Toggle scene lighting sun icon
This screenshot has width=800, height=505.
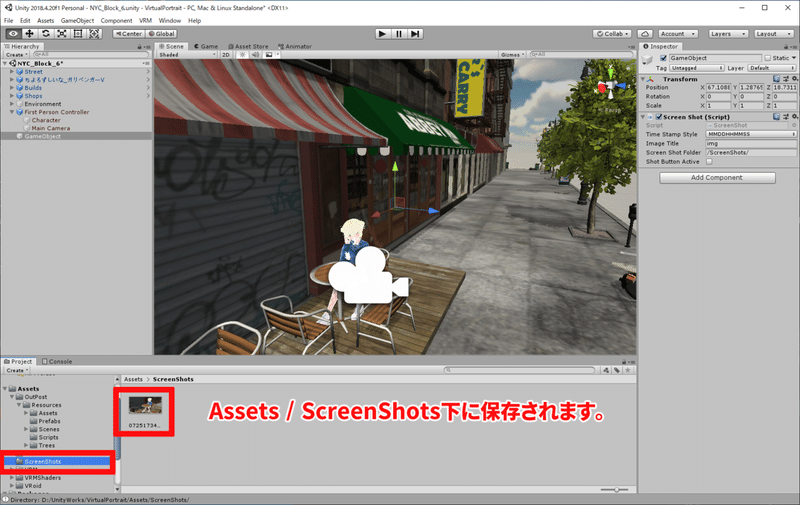[x=242, y=55]
